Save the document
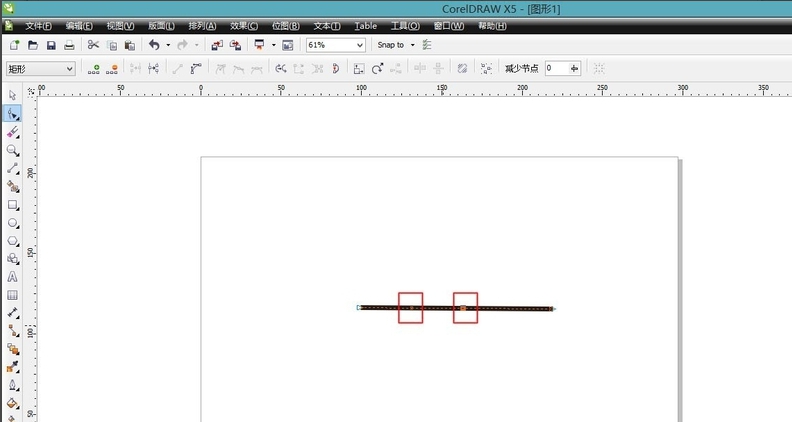Screen dimensions: 792x422 tap(51, 45)
